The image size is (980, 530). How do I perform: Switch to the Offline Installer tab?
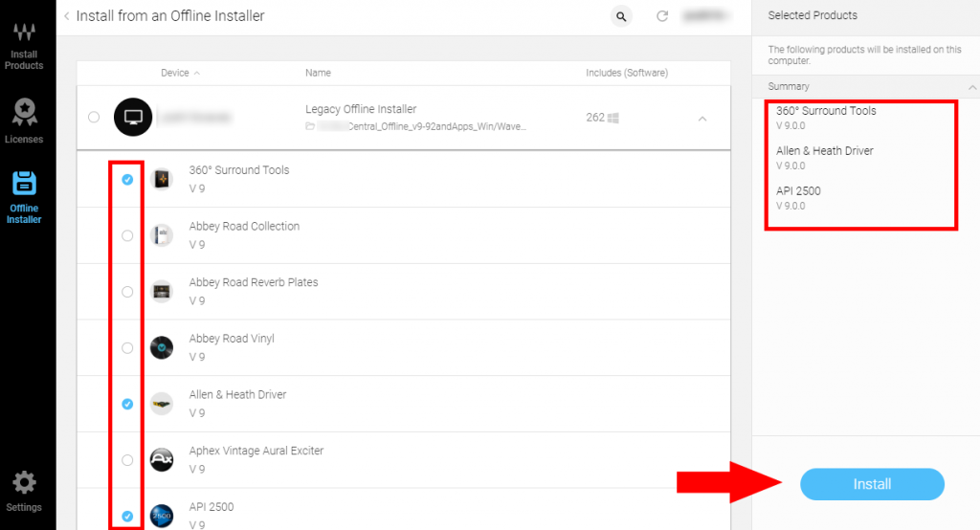(x=24, y=197)
